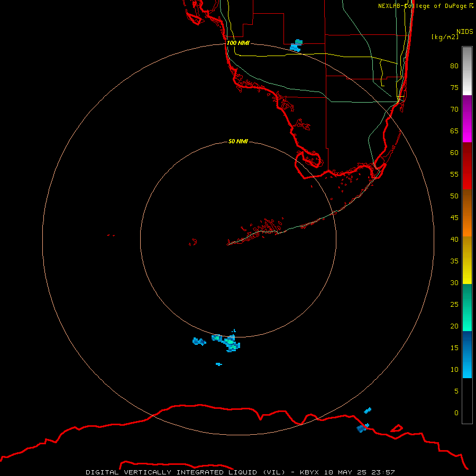Click the '10' value on the color scale
The width and height of the screenshot is (476, 476).
pyautogui.click(x=454, y=370)
